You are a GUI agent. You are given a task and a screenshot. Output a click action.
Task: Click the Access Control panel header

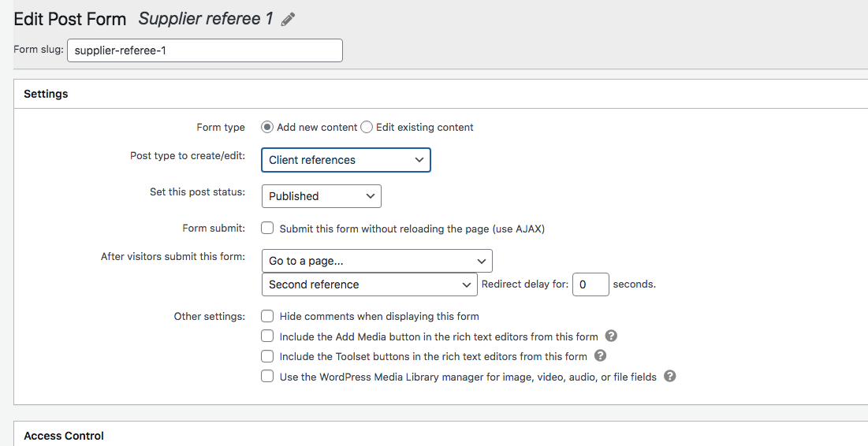pos(441,435)
